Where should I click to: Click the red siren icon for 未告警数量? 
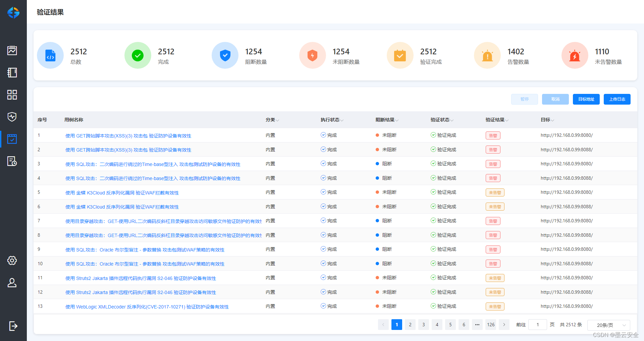(x=575, y=55)
